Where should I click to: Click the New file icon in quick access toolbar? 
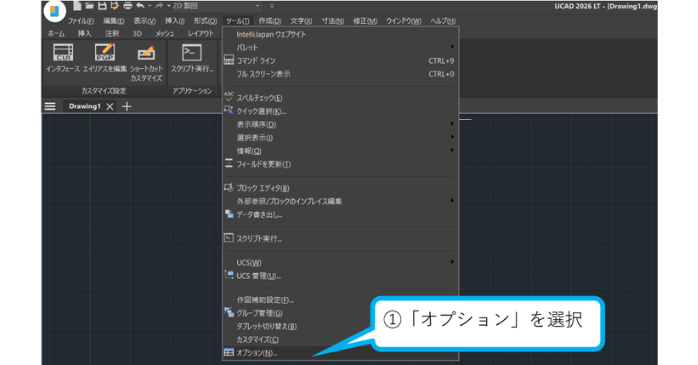coord(77,6)
